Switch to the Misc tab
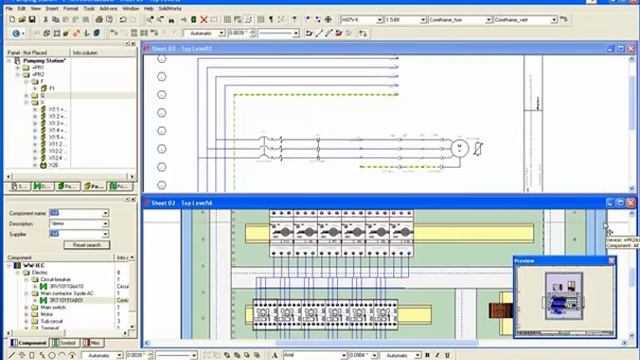Viewport: 640px width, 360px height. [x=93, y=343]
